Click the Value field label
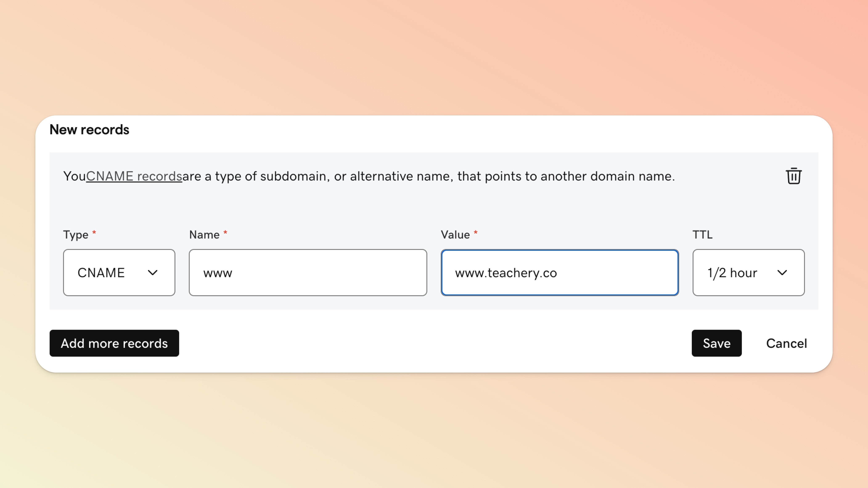Image resolution: width=868 pixels, height=488 pixels. [455, 235]
